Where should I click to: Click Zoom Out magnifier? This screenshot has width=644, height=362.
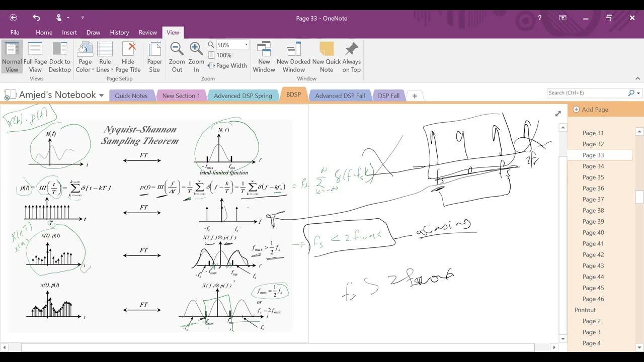coord(177,57)
